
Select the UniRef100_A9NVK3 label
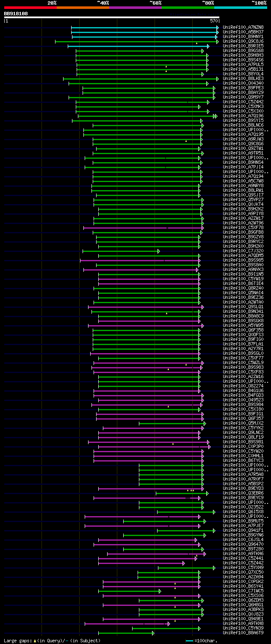pos(242,269)
